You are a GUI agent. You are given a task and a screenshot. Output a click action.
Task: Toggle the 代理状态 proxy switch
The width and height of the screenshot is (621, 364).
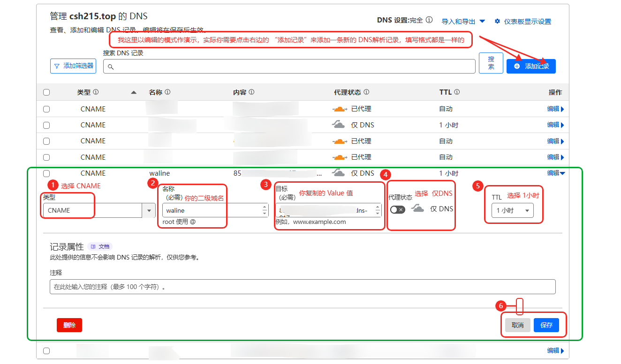[x=397, y=210]
